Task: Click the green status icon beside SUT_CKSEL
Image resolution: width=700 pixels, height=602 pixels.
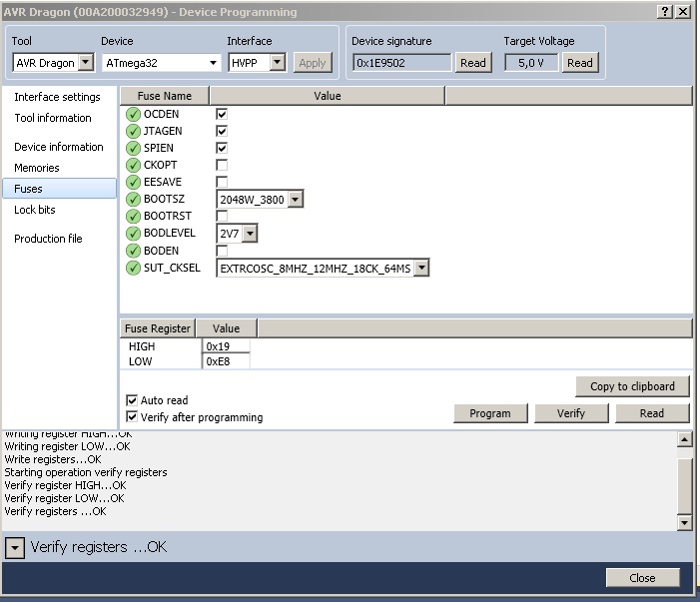Action: pyautogui.click(x=133, y=268)
